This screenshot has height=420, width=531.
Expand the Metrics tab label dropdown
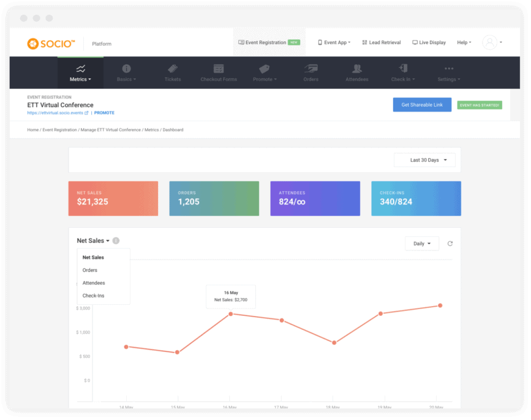(81, 79)
